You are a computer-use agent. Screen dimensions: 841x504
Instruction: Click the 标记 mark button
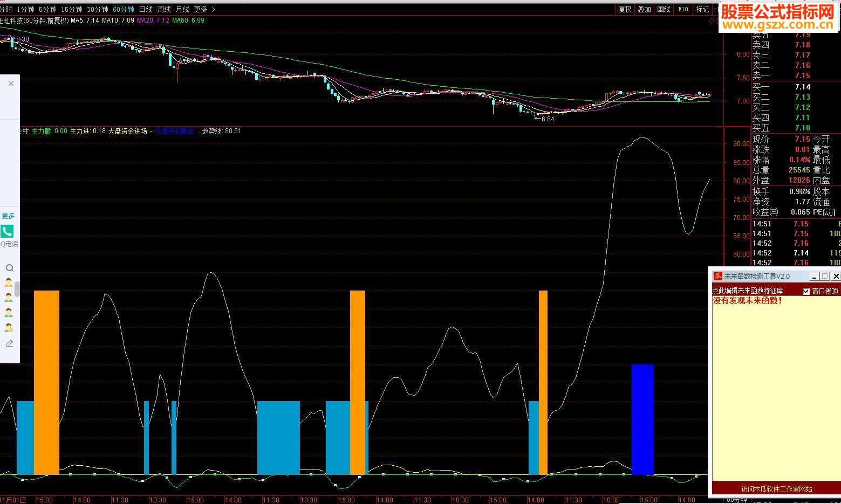click(x=702, y=9)
